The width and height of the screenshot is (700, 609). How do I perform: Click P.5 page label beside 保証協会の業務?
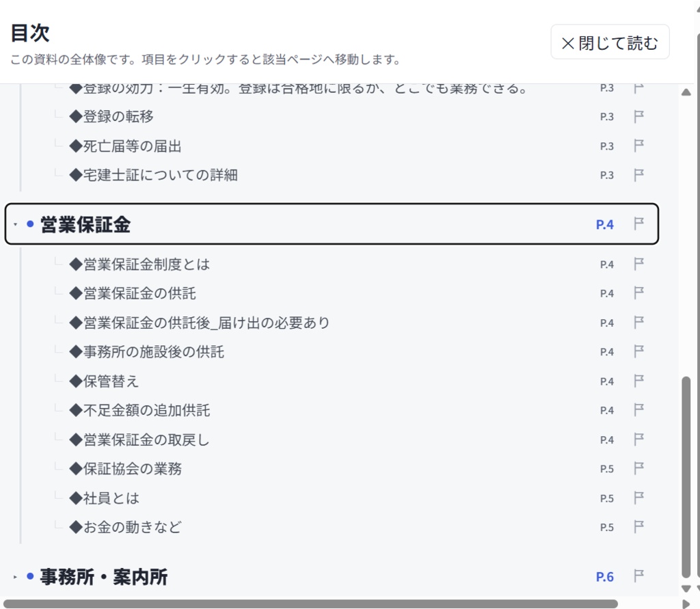[607, 469]
